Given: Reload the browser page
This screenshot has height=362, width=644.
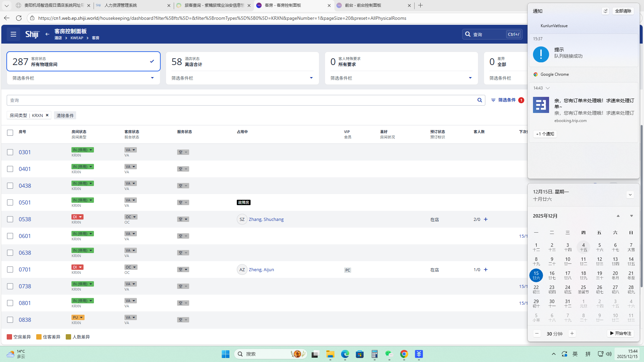Looking at the screenshot, I should tap(19, 18).
